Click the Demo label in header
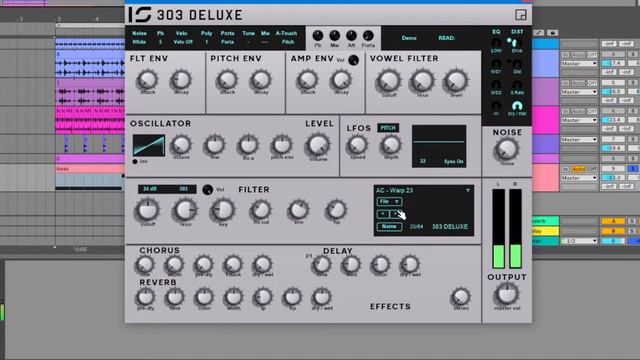 click(x=409, y=38)
